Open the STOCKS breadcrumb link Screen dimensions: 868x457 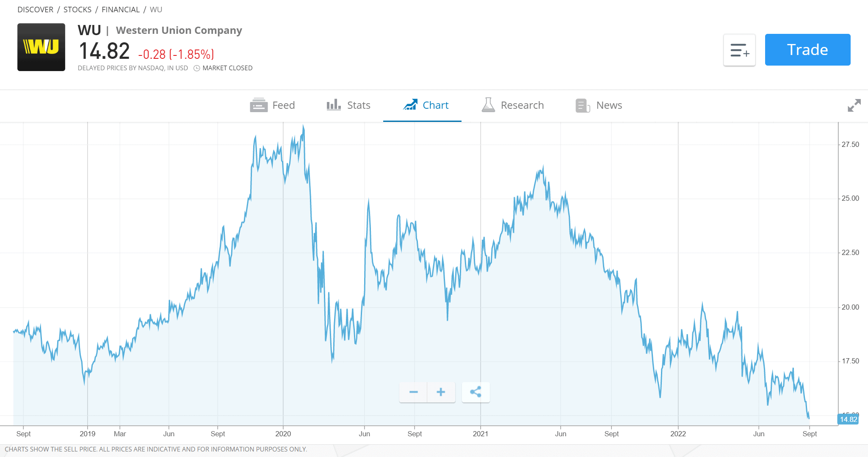tap(77, 9)
